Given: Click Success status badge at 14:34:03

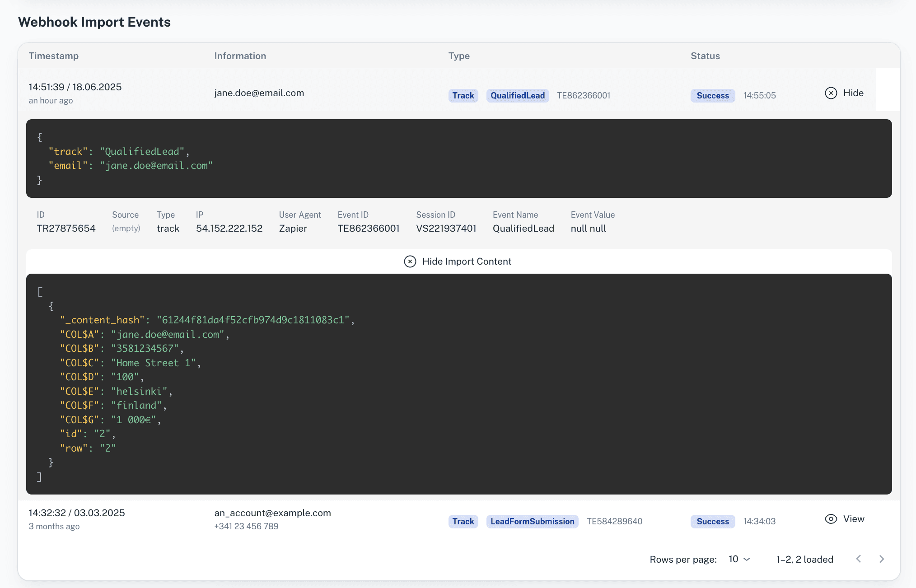Looking at the screenshot, I should click(712, 521).
